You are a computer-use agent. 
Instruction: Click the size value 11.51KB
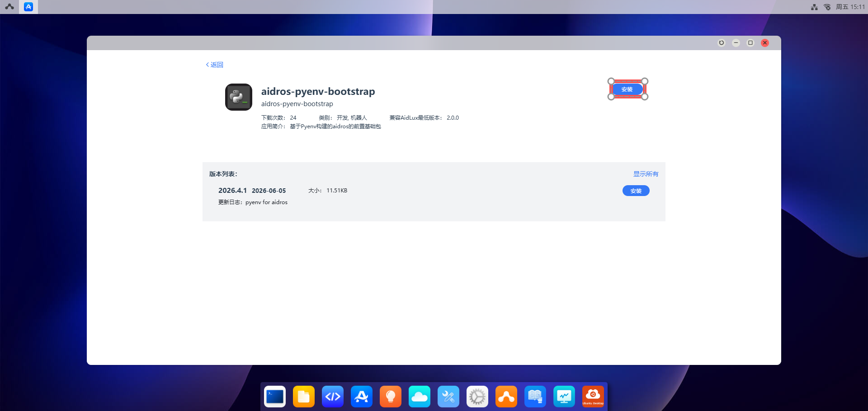337,191
